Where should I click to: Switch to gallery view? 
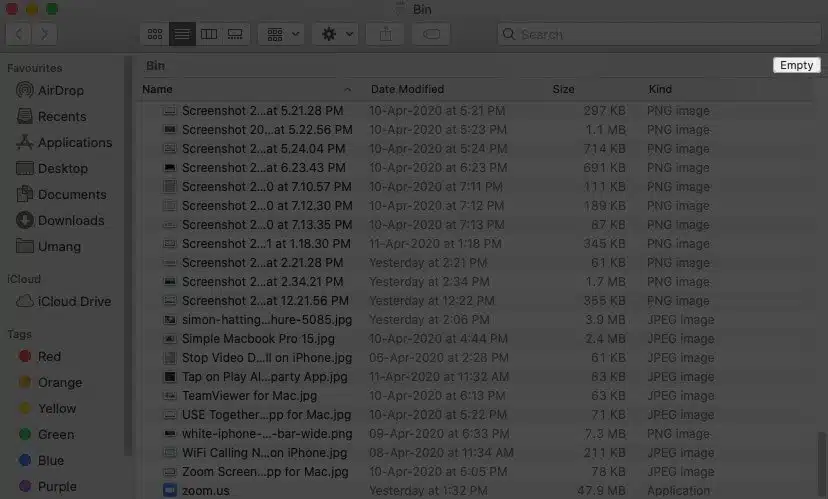(236, 34)
